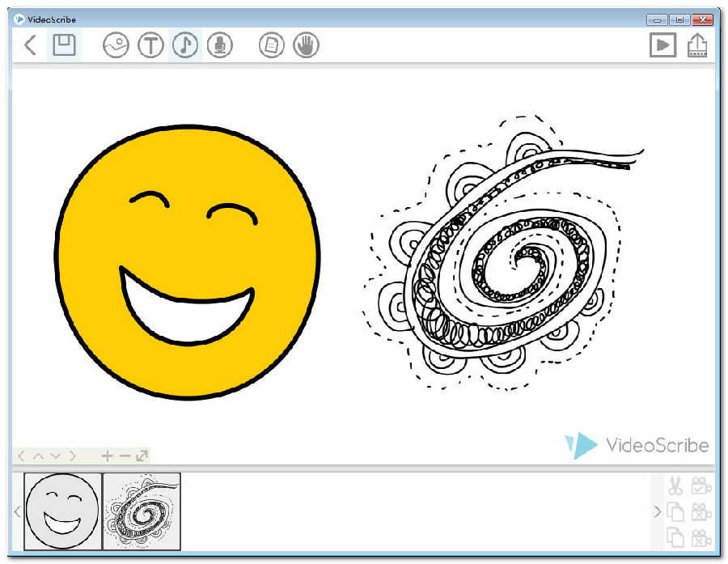The height and width of the screenshot is (564, 728).
Task: Click the copy icon below the scissors
Action: (675, 511)
